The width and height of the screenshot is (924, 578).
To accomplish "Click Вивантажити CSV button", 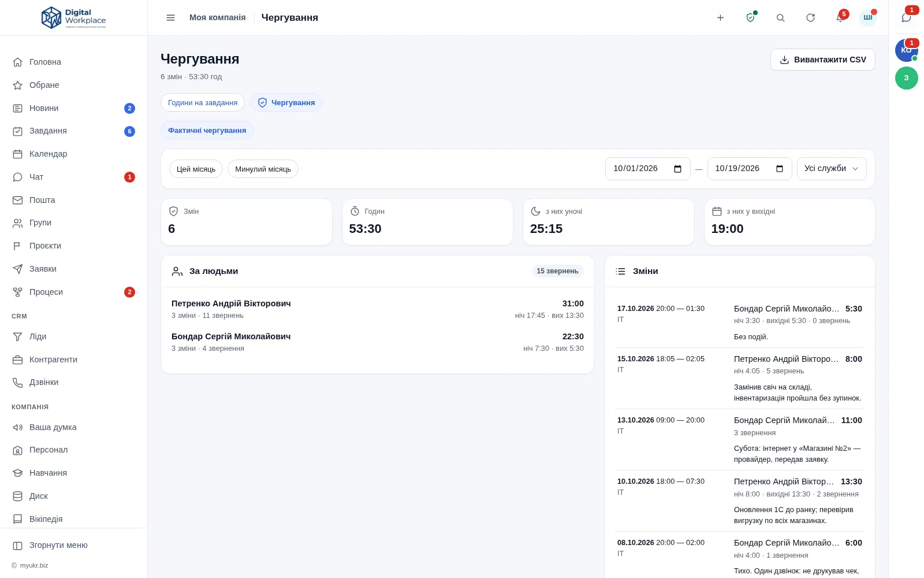I will point(822,60).
